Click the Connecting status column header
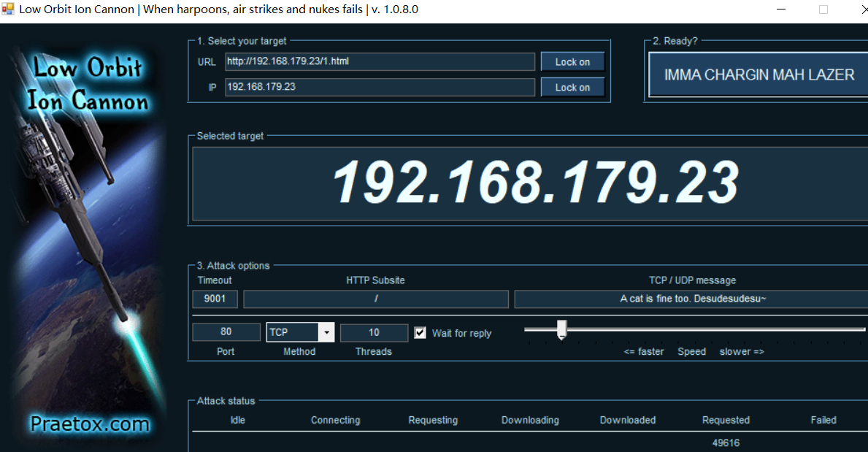The image size is (868, 452). pyautogui.click(x=336, y=420)
